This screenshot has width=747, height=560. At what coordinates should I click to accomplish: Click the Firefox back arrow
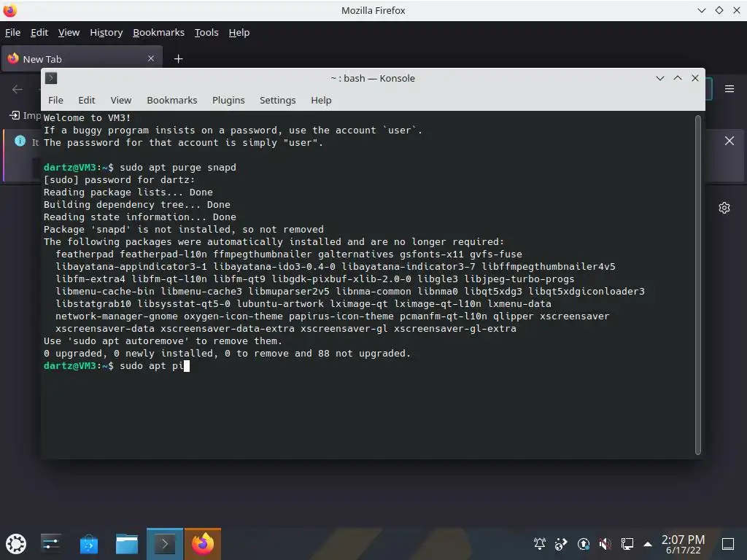click(x=18, y=89)
